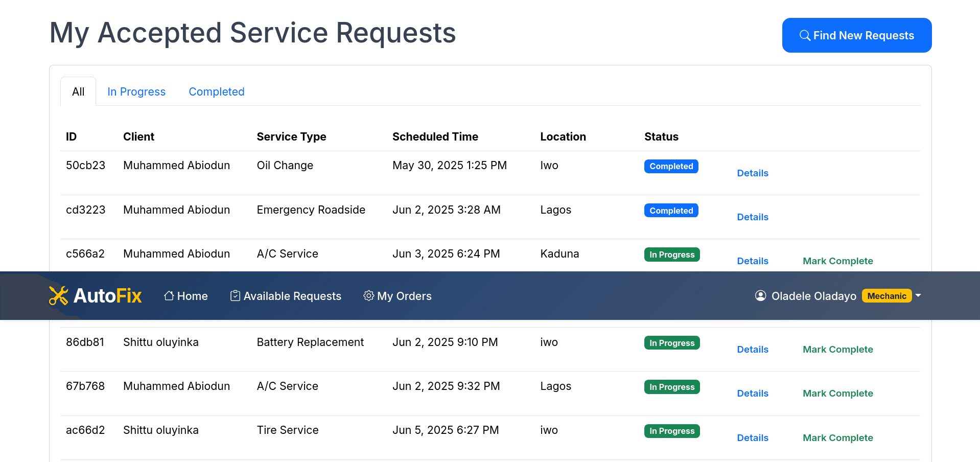Click the magnifier icon in Find New Requests

point(805,35)
